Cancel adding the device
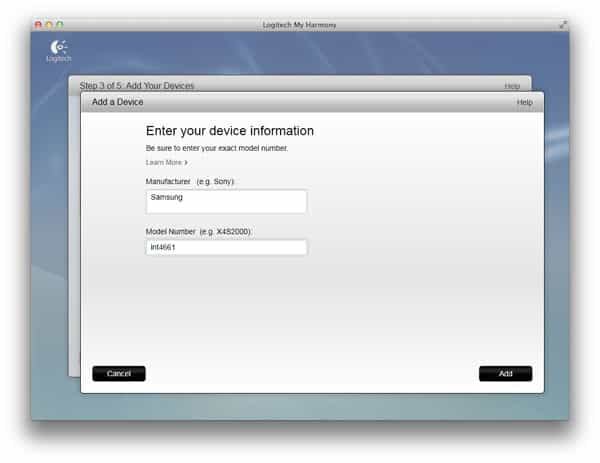Screen dimensions: 600x463 tap(119, 373)
